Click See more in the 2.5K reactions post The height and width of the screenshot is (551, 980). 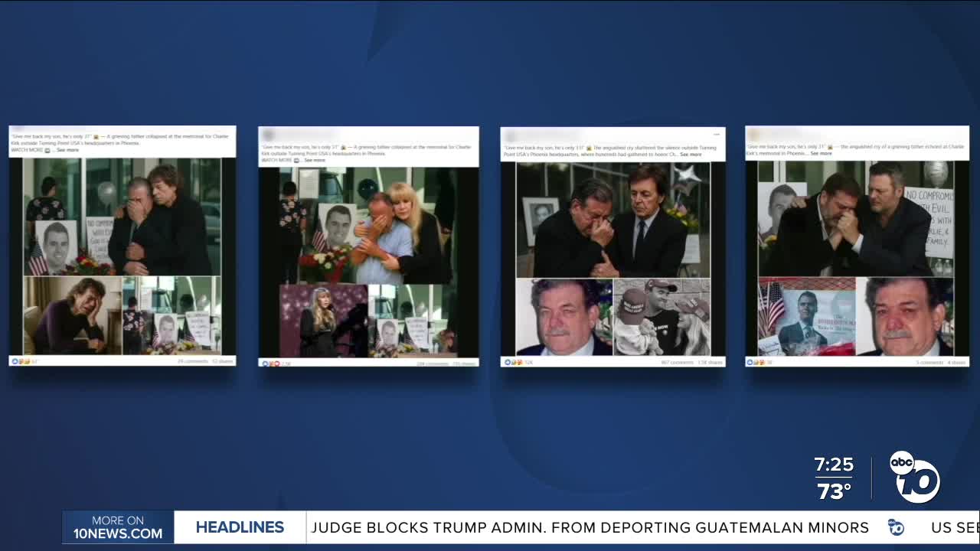coord(315,160)
